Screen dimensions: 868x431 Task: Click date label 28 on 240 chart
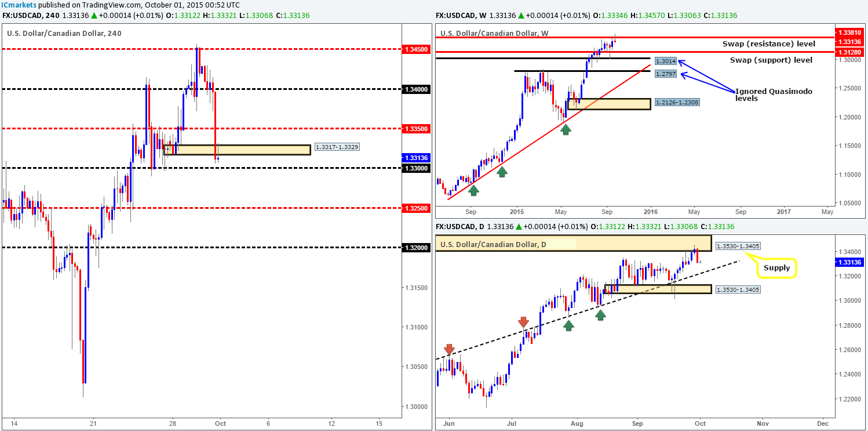pos(173,423)
